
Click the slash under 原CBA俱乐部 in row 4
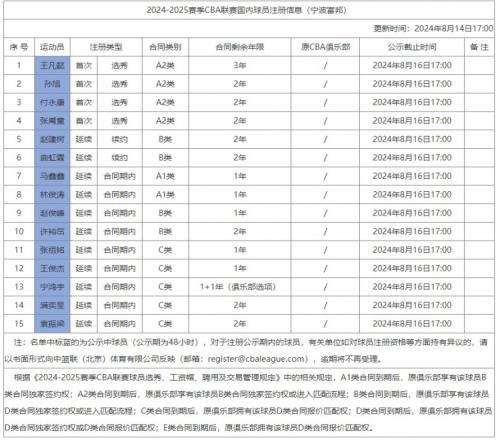tap(325, 121)
